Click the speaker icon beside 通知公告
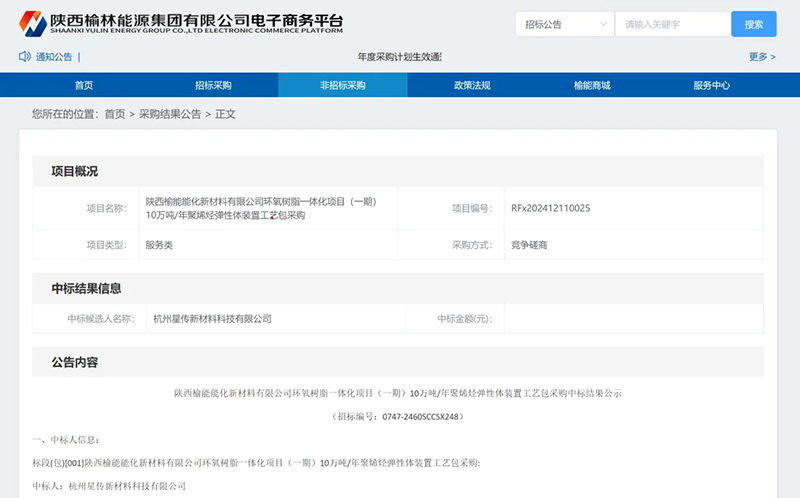Image resolution: width=800 pixels, height=498 pixels. click(24, 57)
